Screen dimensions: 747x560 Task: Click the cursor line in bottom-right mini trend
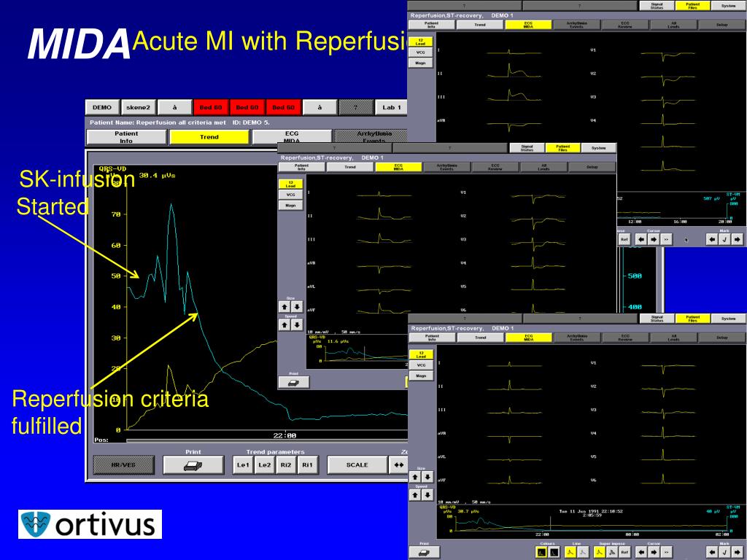pyautogui.click(x=550, y=524)
